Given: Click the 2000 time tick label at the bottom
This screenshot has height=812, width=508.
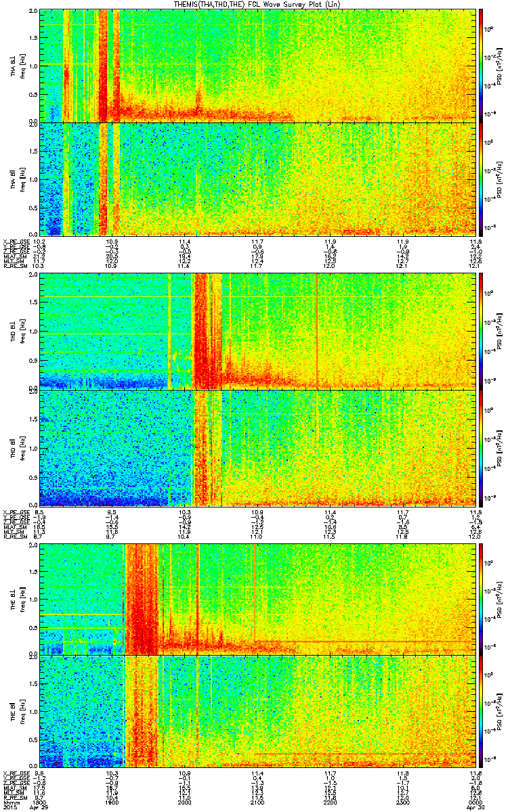Looking at the screenshot, I should (x=184, y=802).
